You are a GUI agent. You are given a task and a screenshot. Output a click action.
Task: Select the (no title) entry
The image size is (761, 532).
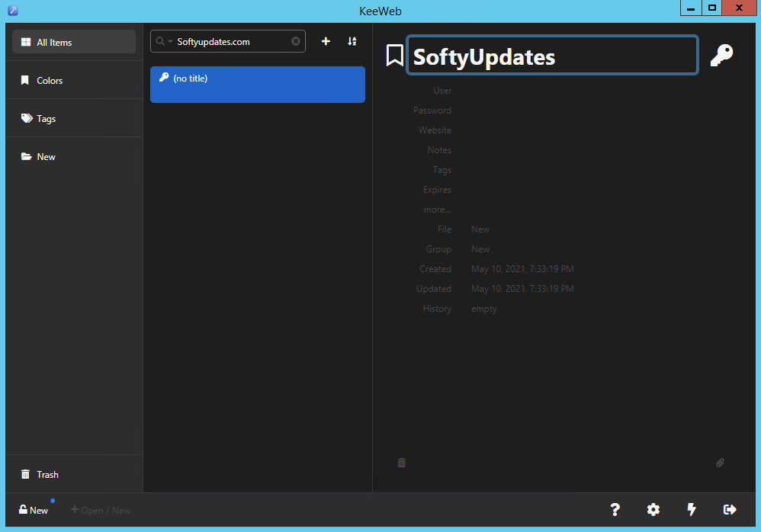coord(258,85)
